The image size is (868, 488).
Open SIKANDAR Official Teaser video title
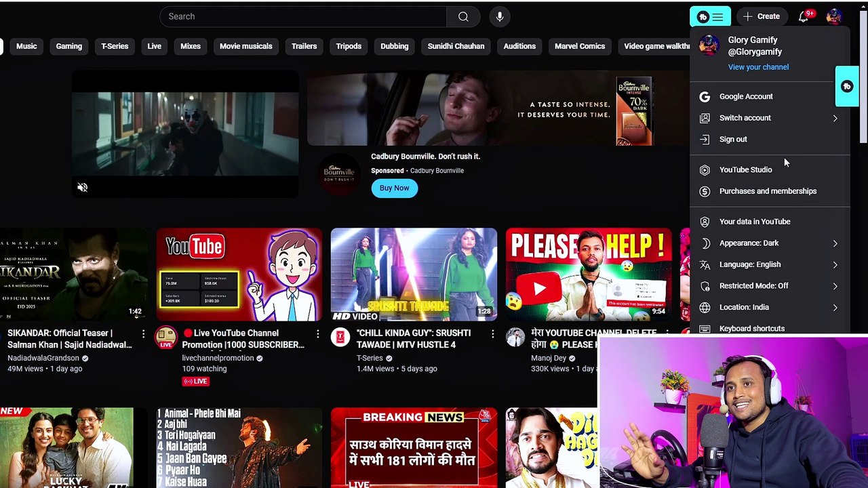click(x=70, y=339)
